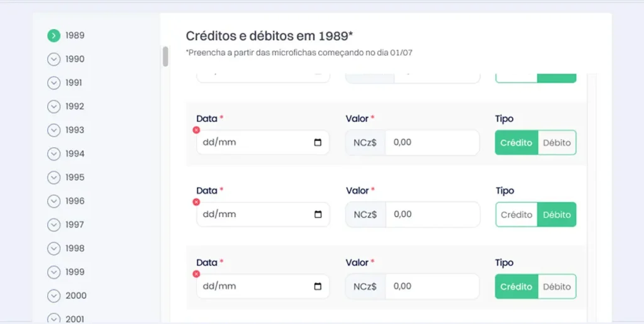Click the sidebar year list scrollbar thumb
The image size is (644, 324).
click(x=165, y=57)
